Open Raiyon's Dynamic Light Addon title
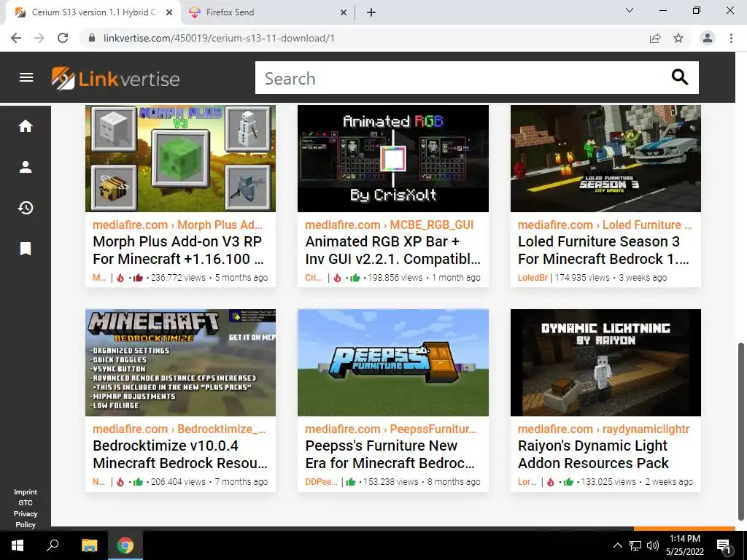 click(x=594, y=454)
